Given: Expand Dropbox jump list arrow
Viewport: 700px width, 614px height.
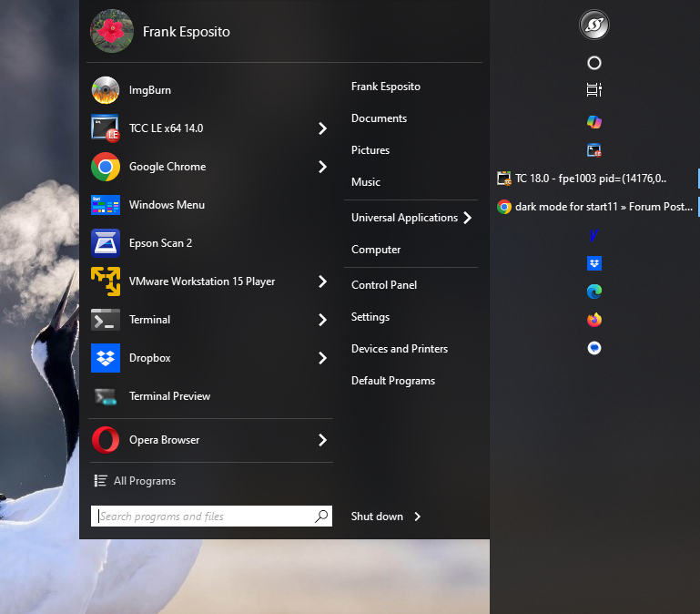Looking at the screenshot, I should click(323, 358).
